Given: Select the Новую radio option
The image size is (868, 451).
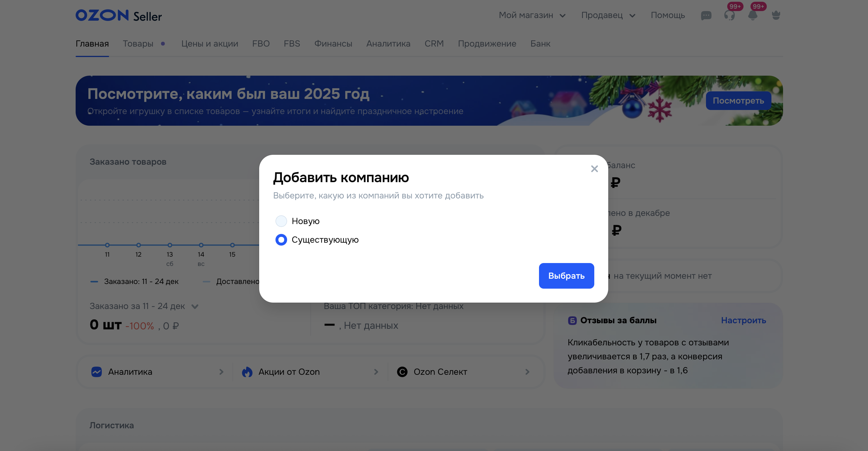Looking at the screenshot, I should pos(281,221).
